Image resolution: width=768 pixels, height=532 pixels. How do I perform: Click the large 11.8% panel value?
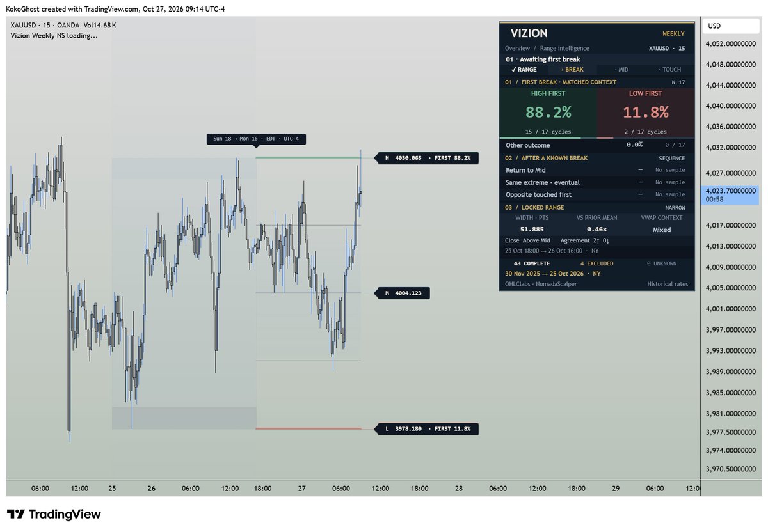[645, 113]
